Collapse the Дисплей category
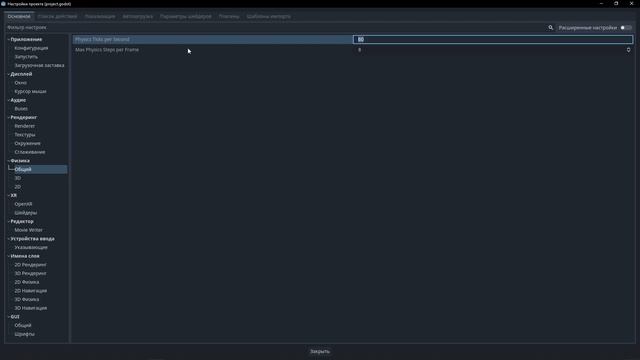Image resolution: width=640 pixels, height=360 pixels. [9, 74]
